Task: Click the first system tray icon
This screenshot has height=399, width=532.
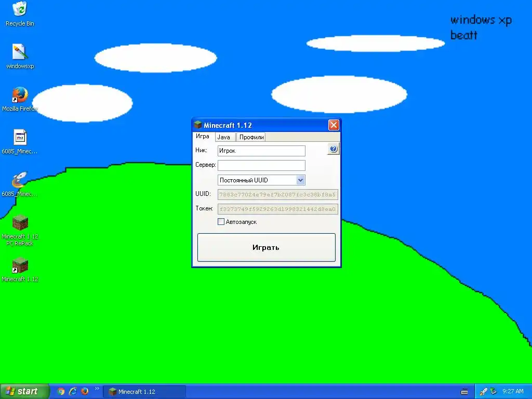Action: 483,392
